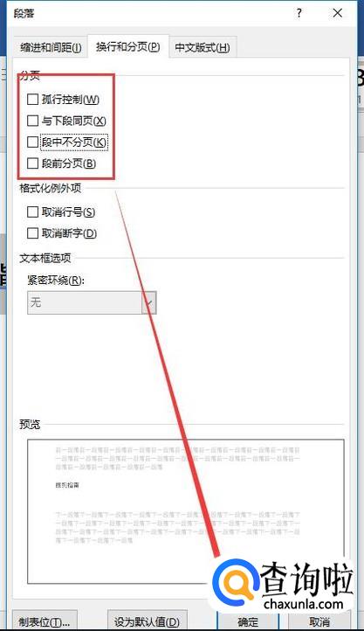Click the 孤行控制 label text

pyautogui.click(x=71, y=100)
